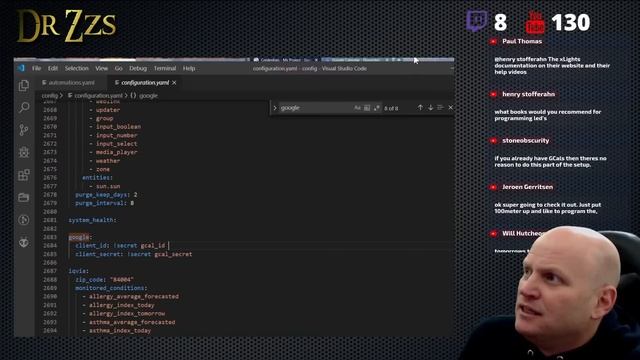640x360 pixels.
Task: Expand replace mode with the find chevron
Action: 275,108
